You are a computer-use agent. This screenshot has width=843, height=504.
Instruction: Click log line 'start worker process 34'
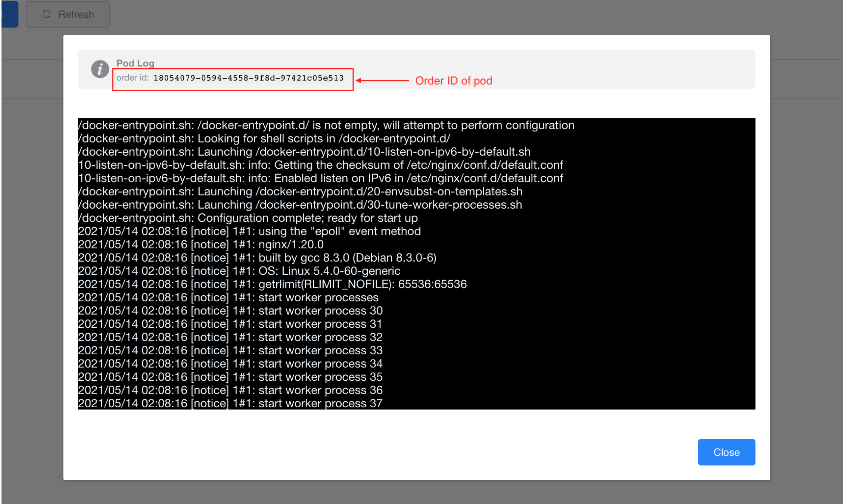230,364
